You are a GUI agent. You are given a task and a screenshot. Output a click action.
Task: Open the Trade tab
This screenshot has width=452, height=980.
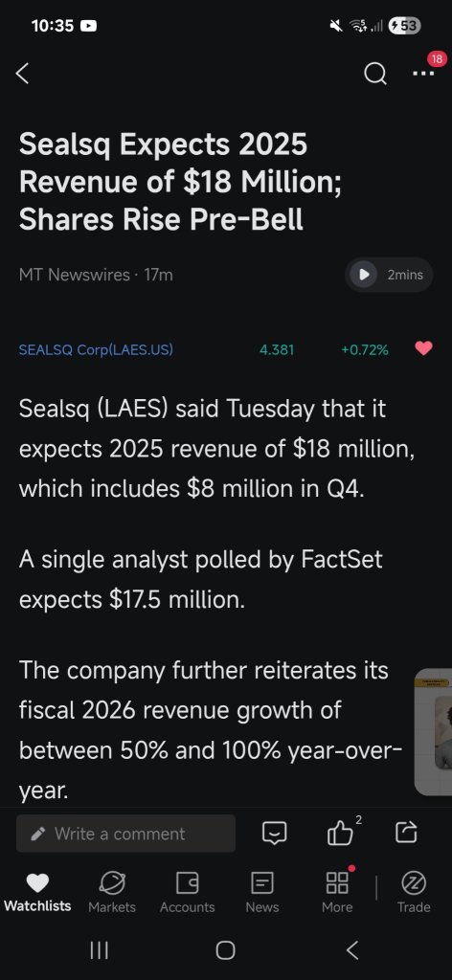(x=414, y=892)
